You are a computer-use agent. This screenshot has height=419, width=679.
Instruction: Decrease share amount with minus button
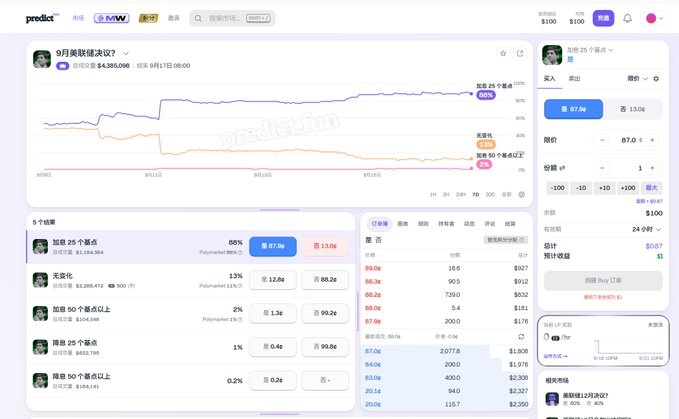tap(602, 168)
